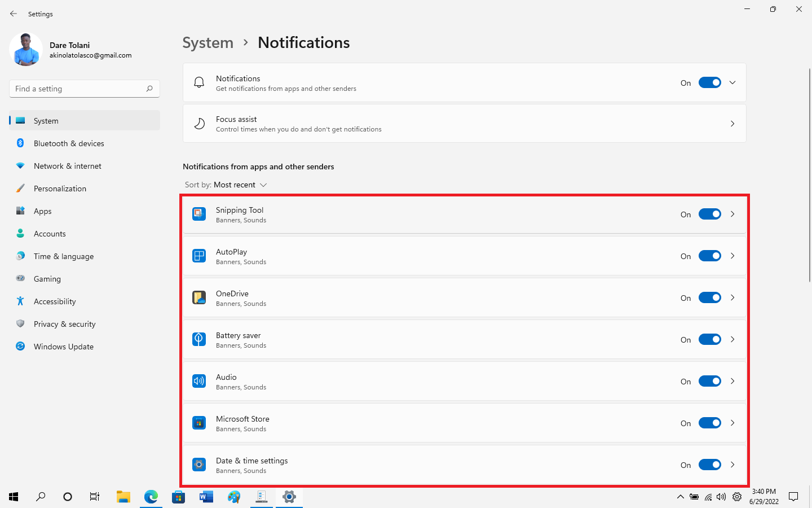Open Gaming settings
The height and width of the screenshot is (508, 812).
85,279
